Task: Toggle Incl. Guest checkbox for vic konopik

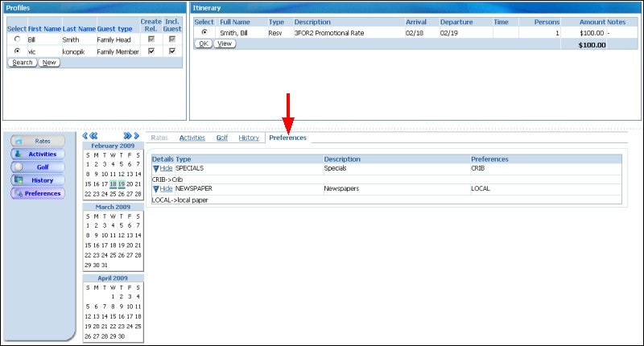Action: tap(172, 51)
